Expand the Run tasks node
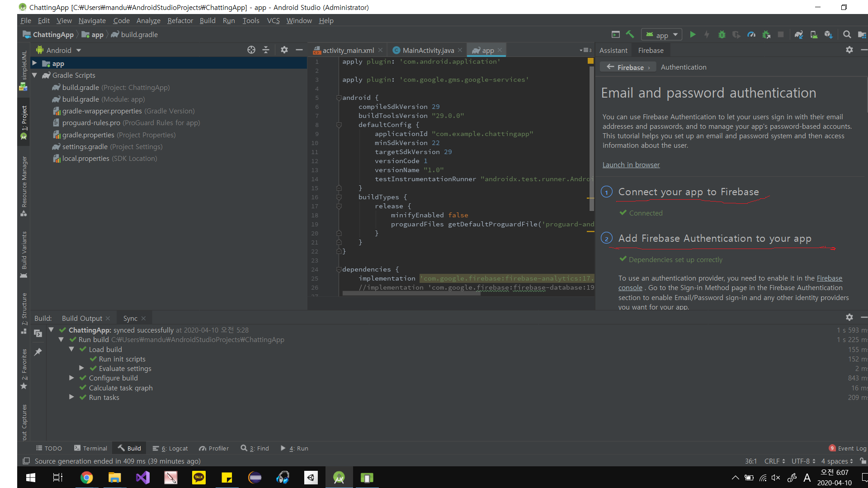Viewport: 868px width, 488px height. click(71, 397)
